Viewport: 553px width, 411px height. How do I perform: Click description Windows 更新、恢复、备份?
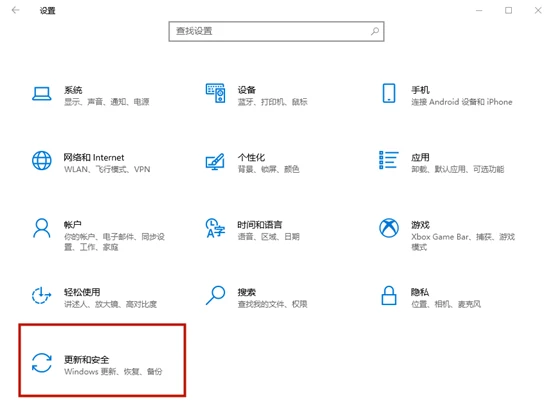[113, 371]
